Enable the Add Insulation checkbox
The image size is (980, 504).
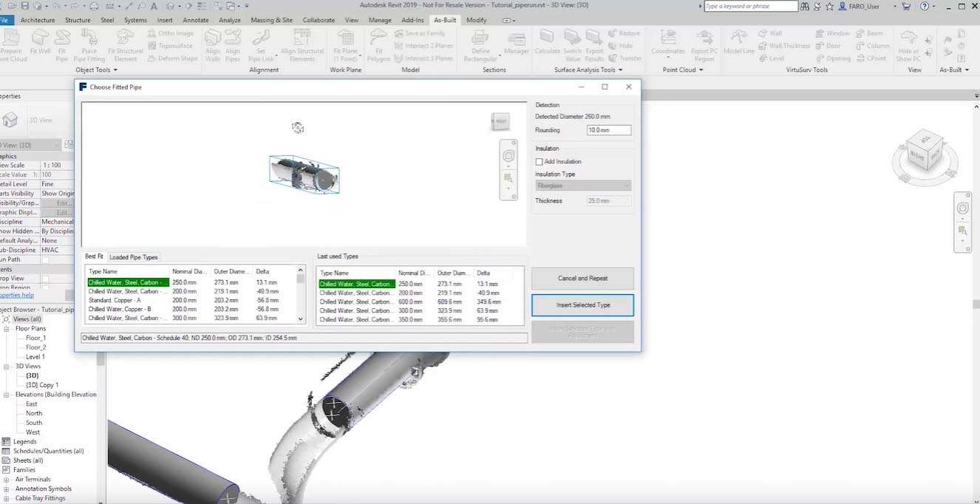[x=540, y=161]
